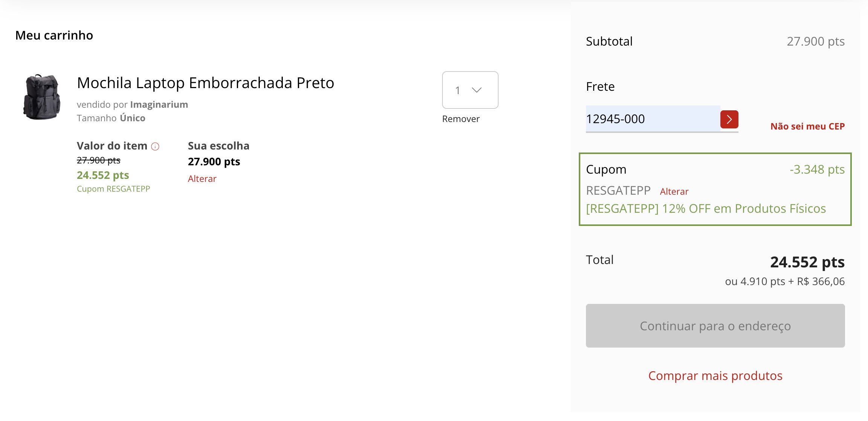The width and height of the screenshot is (868, 421).
Task: Click Alterar under Sua escolha
Action: pyautogui.click(x=202, y=179)
